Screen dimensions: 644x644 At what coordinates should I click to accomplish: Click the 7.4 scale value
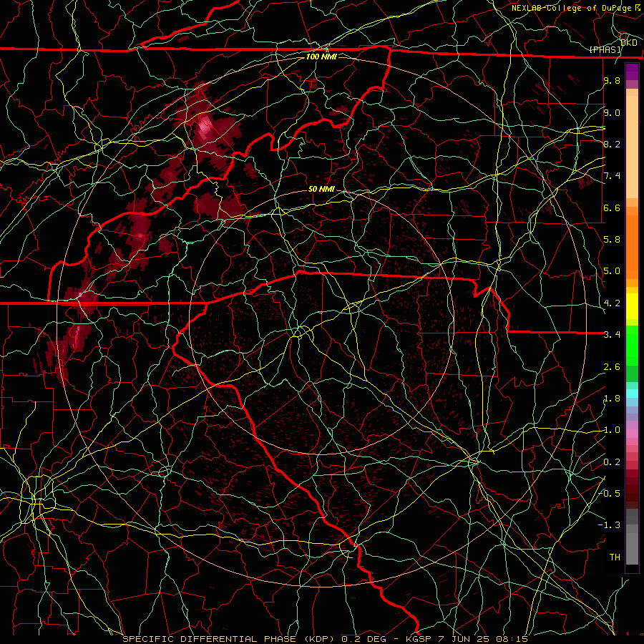tap(612, 176)
